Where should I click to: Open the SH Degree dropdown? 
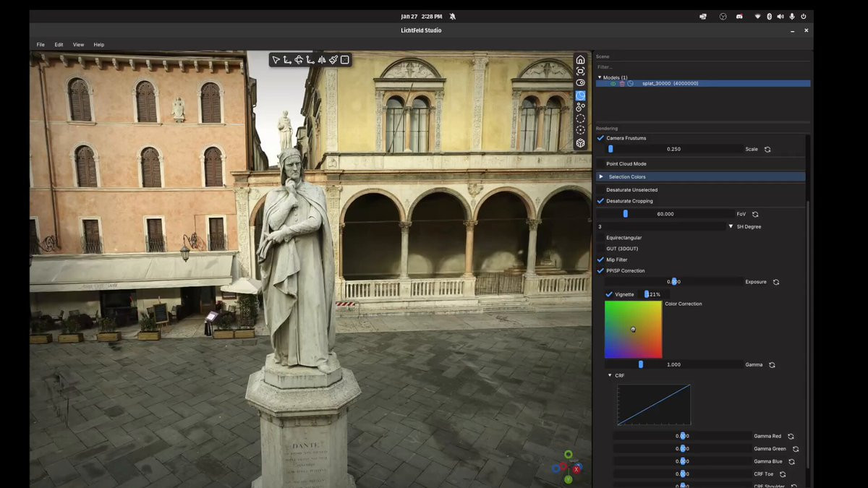coord(730,227)
